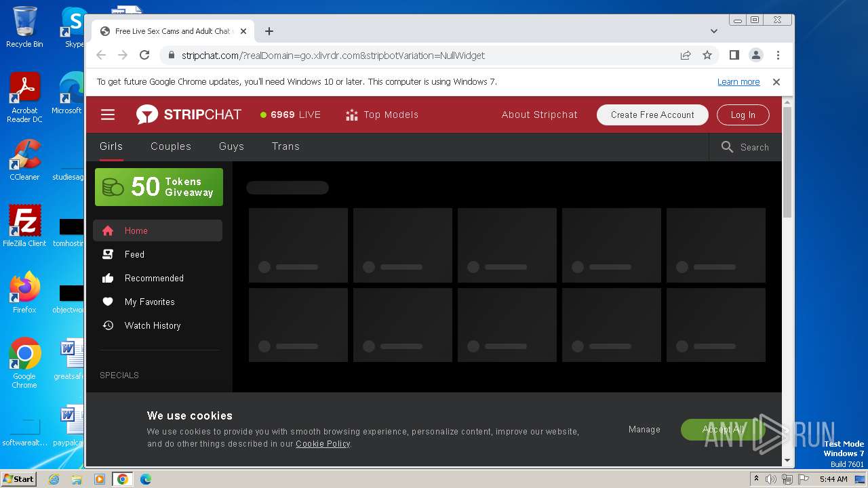Open Recommended in sidebar
This screenshot has width=868, height=488.
click(157, 278)
